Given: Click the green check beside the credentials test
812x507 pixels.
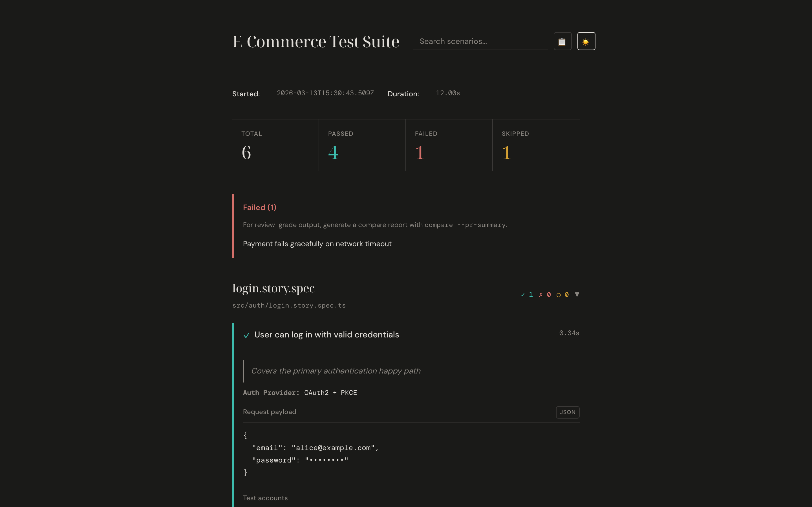Looking at the screenshot, I should pos(247,335).
